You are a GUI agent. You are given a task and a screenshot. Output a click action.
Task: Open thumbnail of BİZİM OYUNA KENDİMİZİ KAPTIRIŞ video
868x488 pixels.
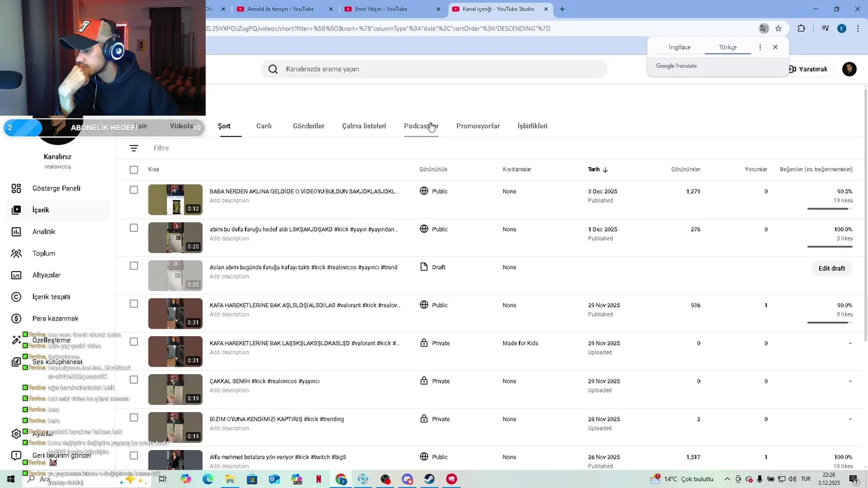pos(175,427)
